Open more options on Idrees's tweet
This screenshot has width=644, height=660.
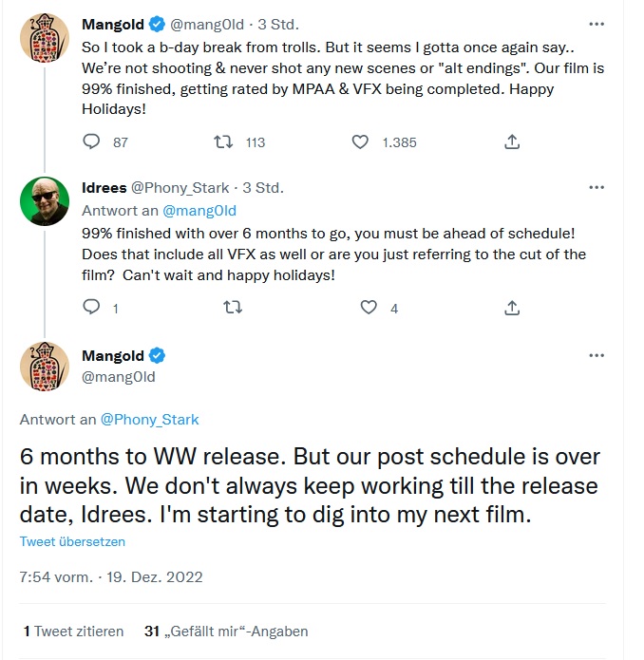597,188
